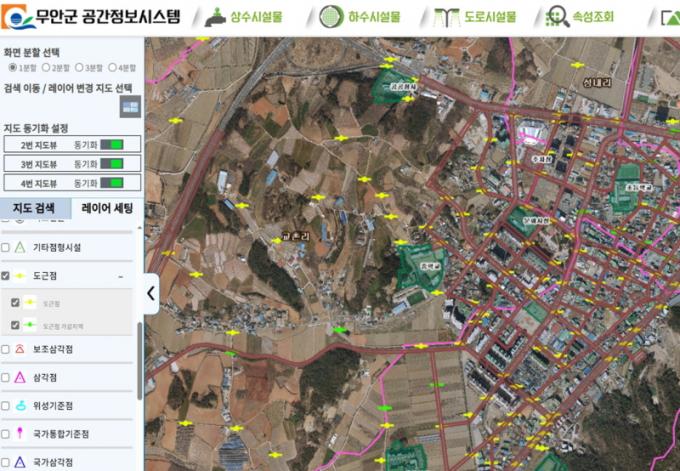This screenshot has width=680, height=471.
Task: Open the 상수시설물 water facilities icon
Action: (215, 17)
